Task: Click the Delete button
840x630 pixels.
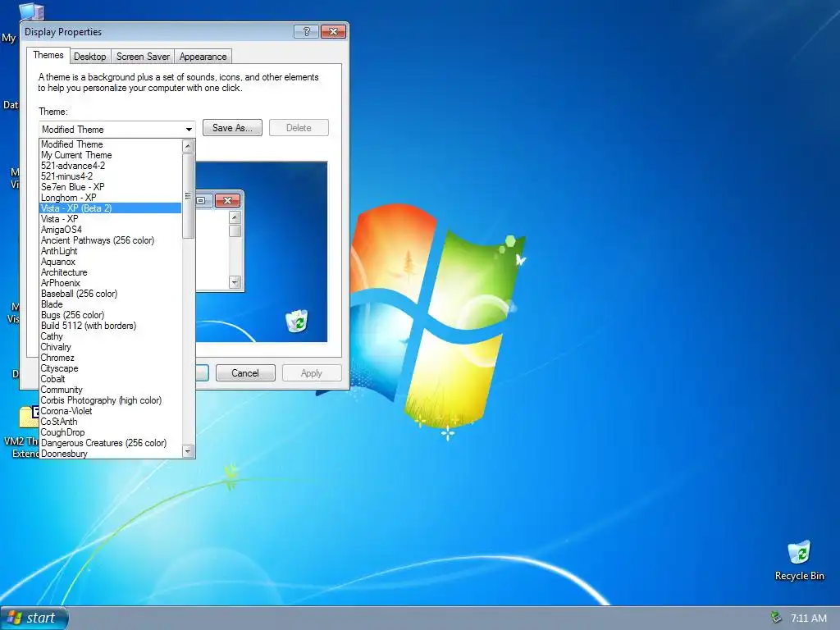Action: pyautogui.click(x=299, y=128)
